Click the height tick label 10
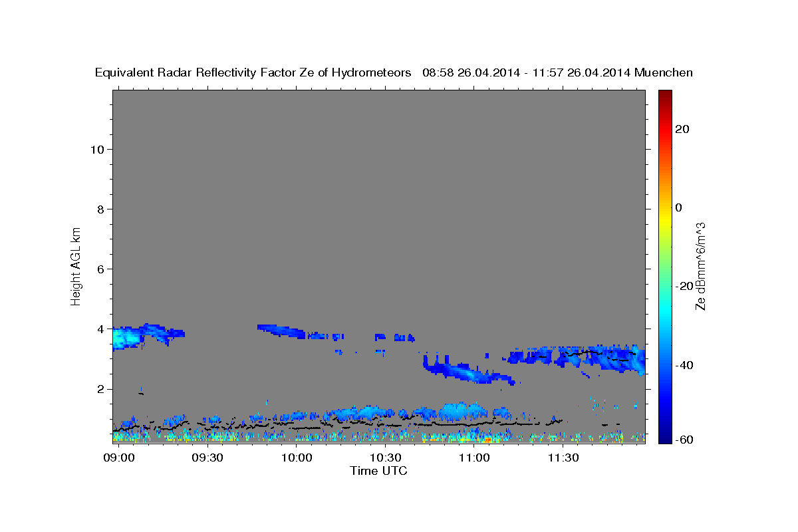The image size is (798, 532). coord(98,149)
